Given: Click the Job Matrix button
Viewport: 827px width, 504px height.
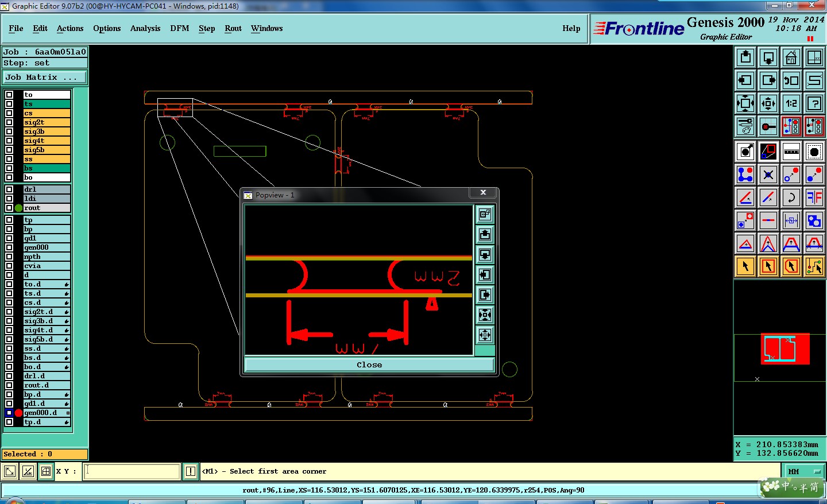Looking at the screenshot, I should (x=45, y=77).
